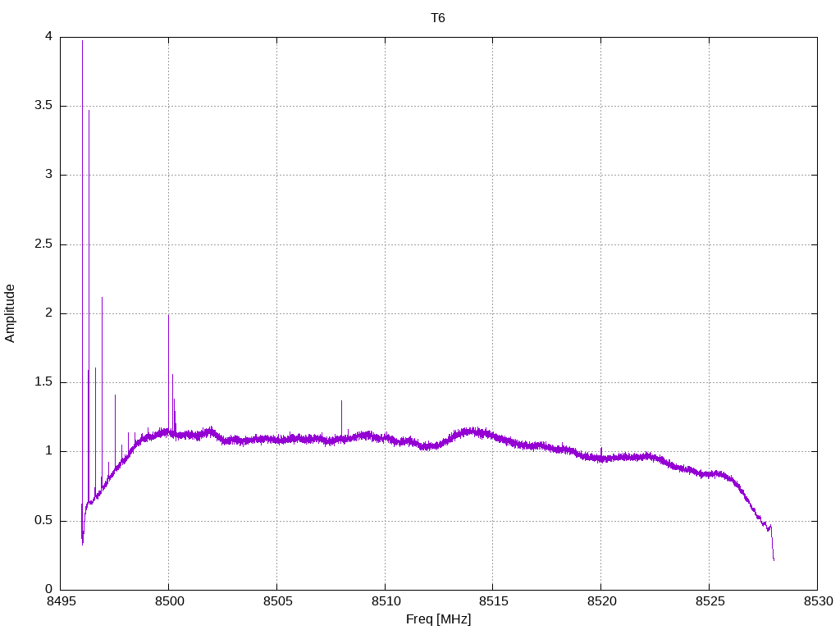This screenshot has width=840, height=630.
Task: Click the 0.5 y-axis tick label
Action: (44, 521)
